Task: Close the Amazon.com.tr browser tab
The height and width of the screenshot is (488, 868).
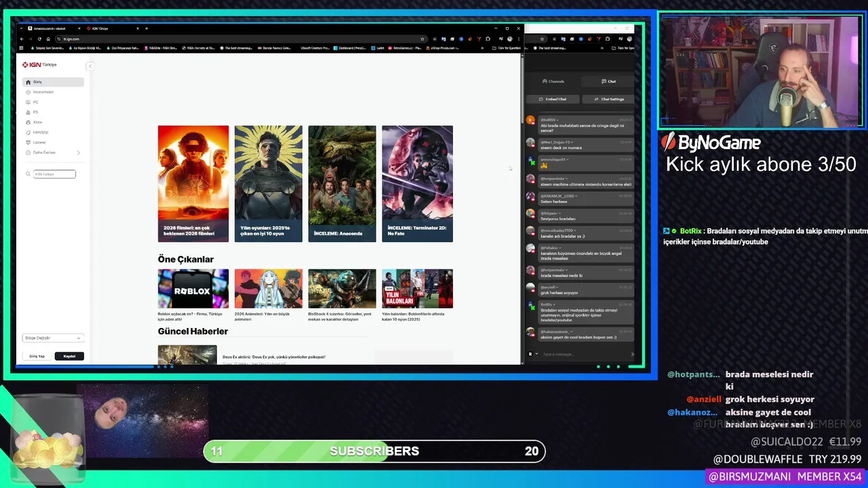Action: point(80,28)
